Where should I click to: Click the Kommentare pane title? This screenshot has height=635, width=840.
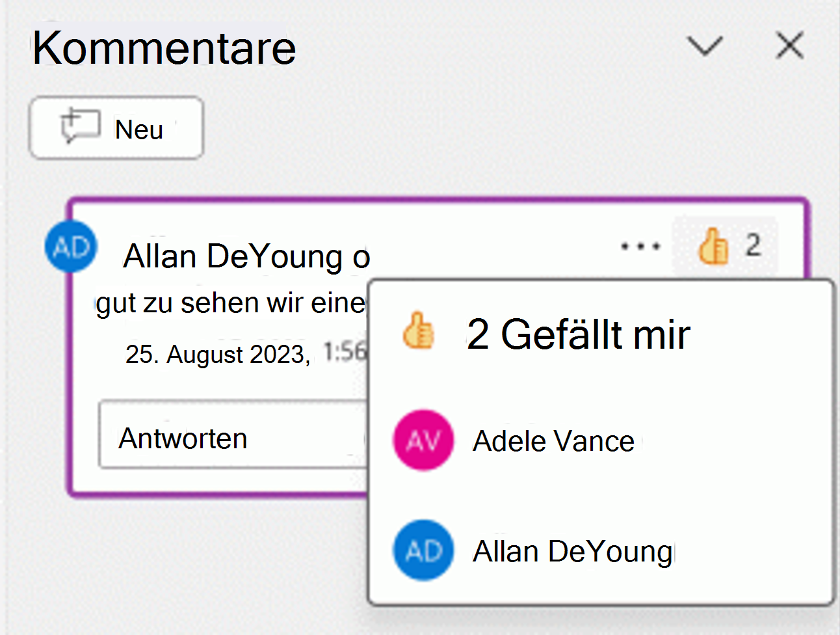coord(164,47)
